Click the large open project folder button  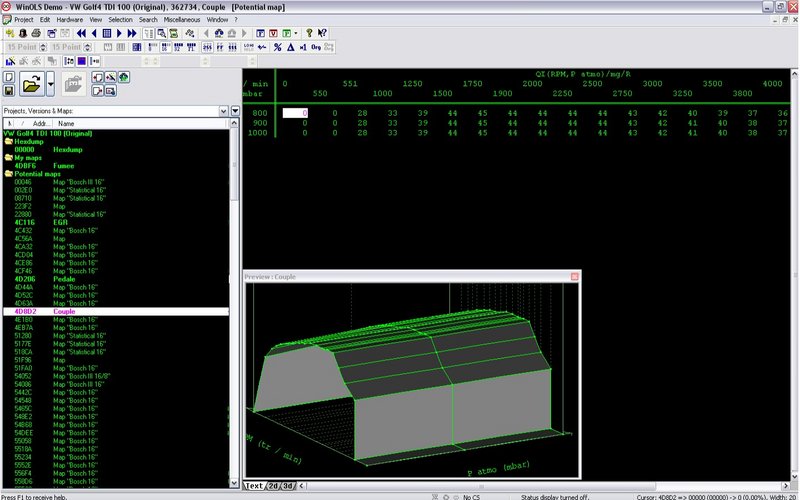pyautogui.click(x=31, y=84)
